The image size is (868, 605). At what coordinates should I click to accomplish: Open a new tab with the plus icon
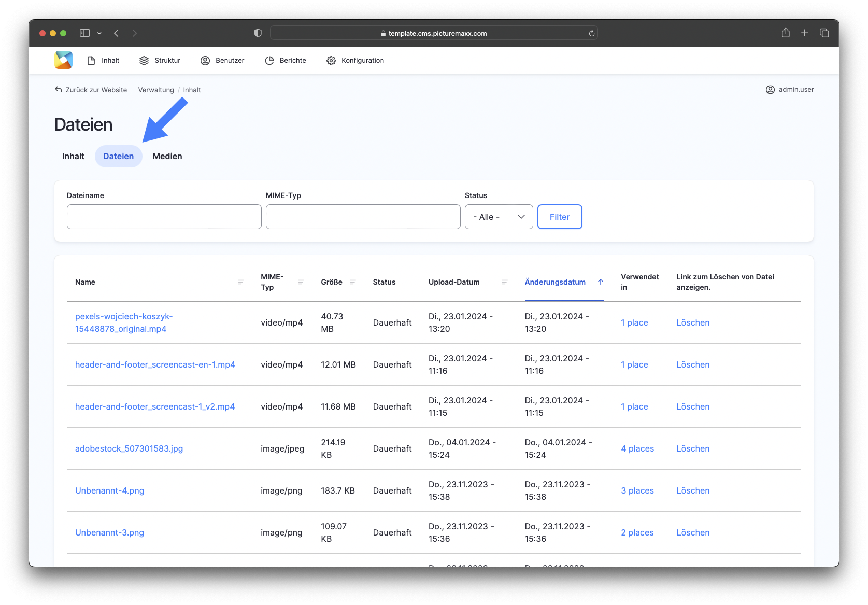point(805,33)
